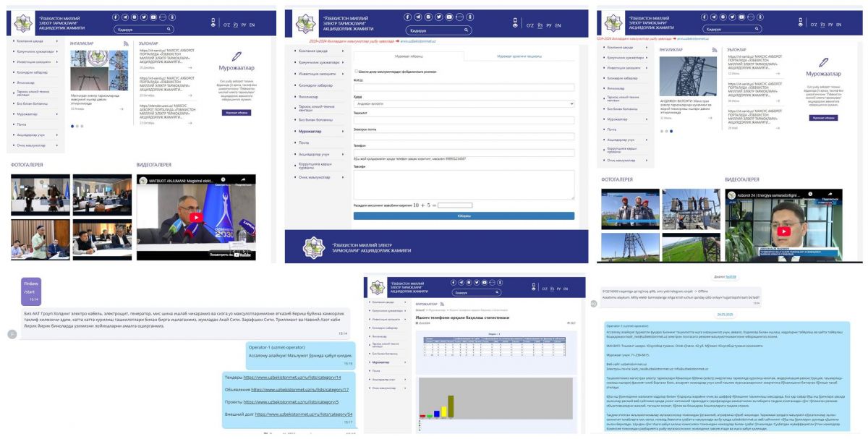This screenshot has width=868, height=439.
Task: Expand Инвестиция салоҳияти in Axborot 24 page sidebar
Action: tap(625, 68)
